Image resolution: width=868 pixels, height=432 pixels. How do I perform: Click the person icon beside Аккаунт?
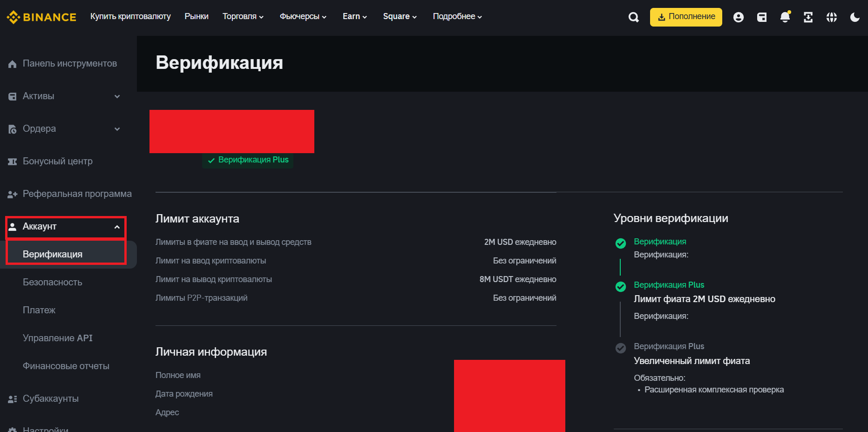(x=13, y=227)
